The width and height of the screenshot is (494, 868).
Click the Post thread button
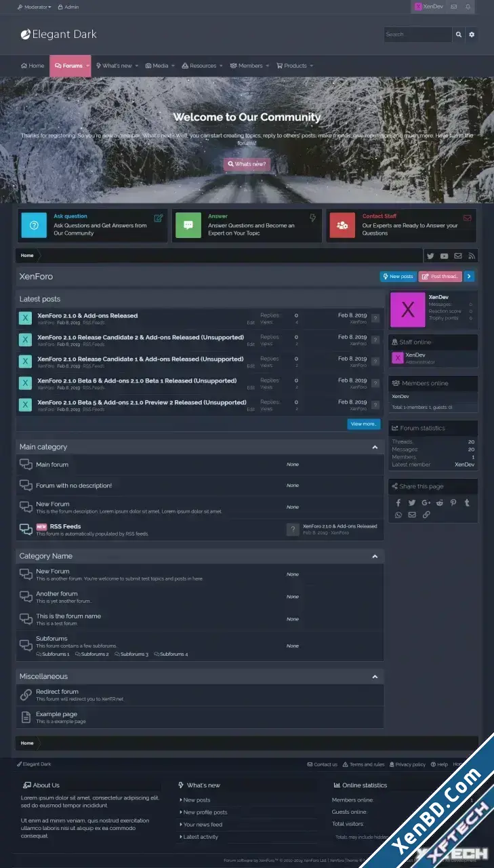pyautogui.click(x=440, y=277)
